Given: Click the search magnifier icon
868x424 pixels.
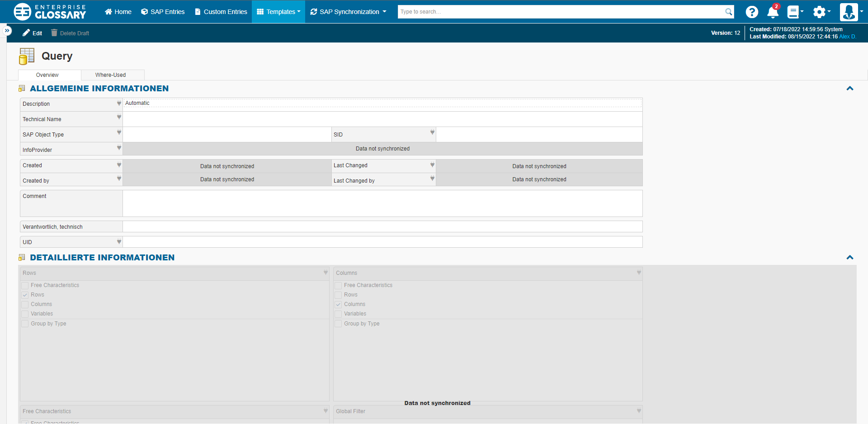Looking at the screenshot, I should pyautogui.click(x=728, y=12).
